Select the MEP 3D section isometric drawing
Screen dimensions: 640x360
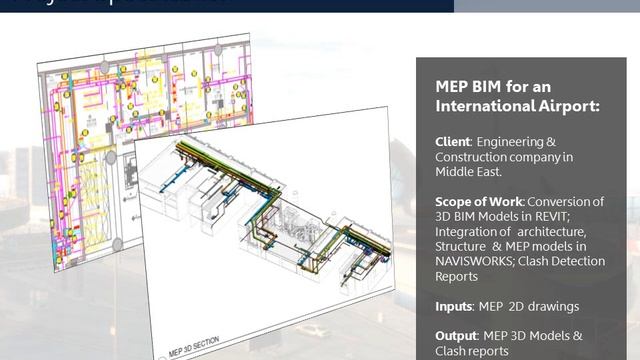(x=265, y=233)
